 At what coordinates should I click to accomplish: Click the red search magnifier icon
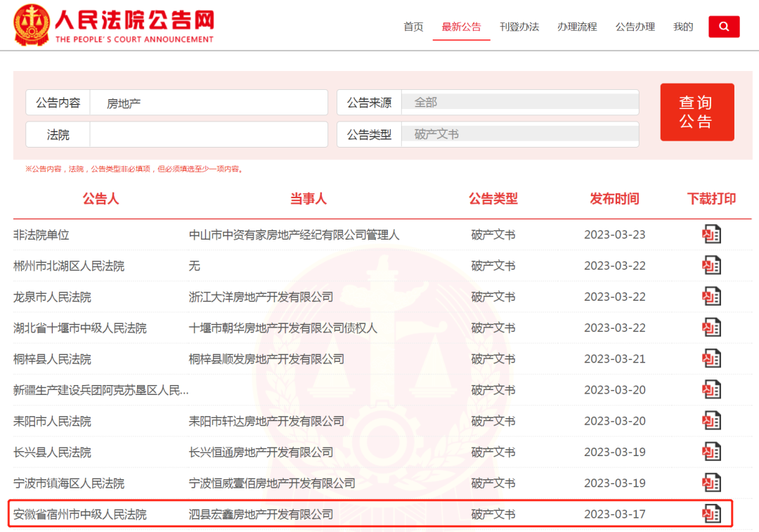(x=724, y=27)
